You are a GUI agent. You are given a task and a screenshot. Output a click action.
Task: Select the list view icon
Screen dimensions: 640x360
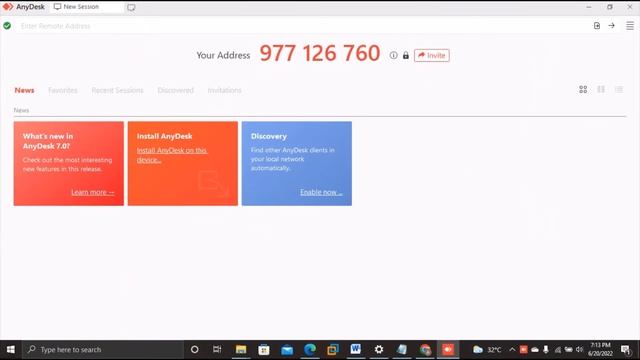pos(619,89)
